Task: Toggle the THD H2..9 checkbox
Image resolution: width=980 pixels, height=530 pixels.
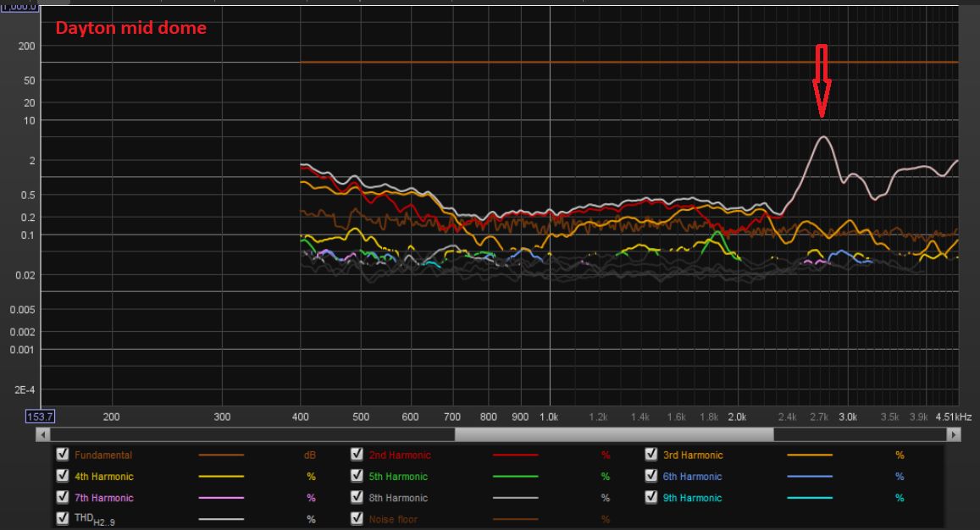Action: (x=63, y=518)
